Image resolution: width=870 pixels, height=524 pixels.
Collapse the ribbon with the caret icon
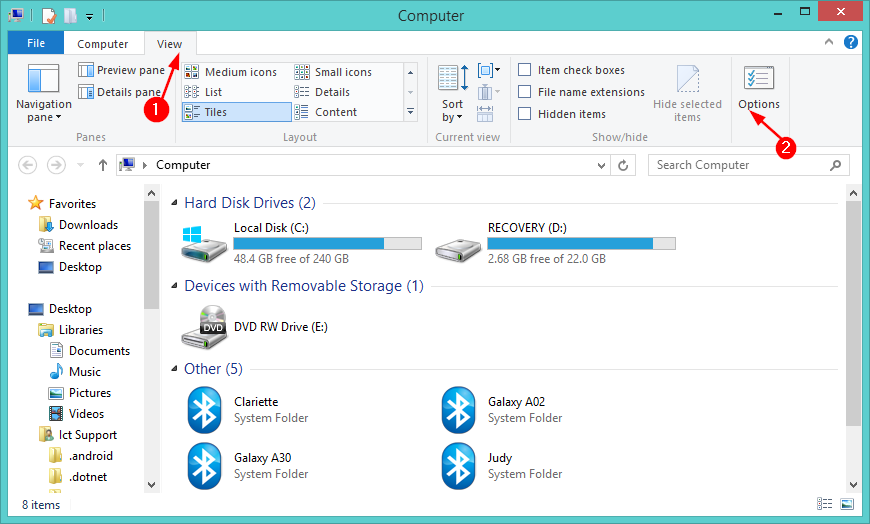(829, 42)
